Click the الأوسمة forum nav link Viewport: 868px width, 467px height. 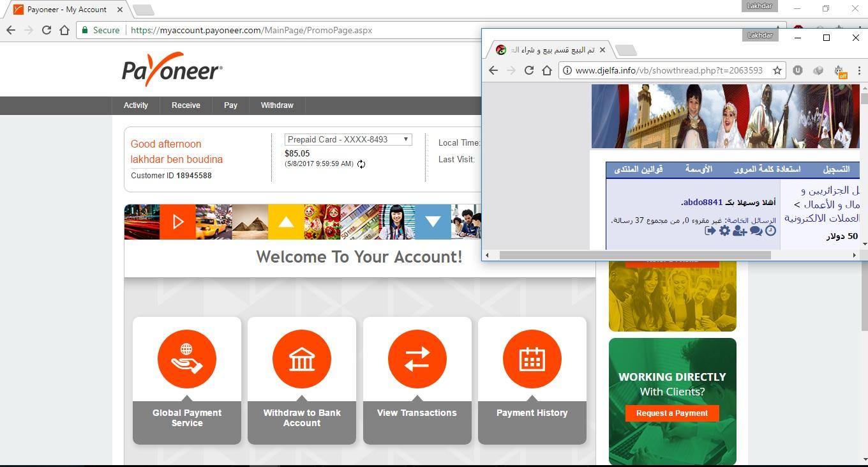coord(699,169)
